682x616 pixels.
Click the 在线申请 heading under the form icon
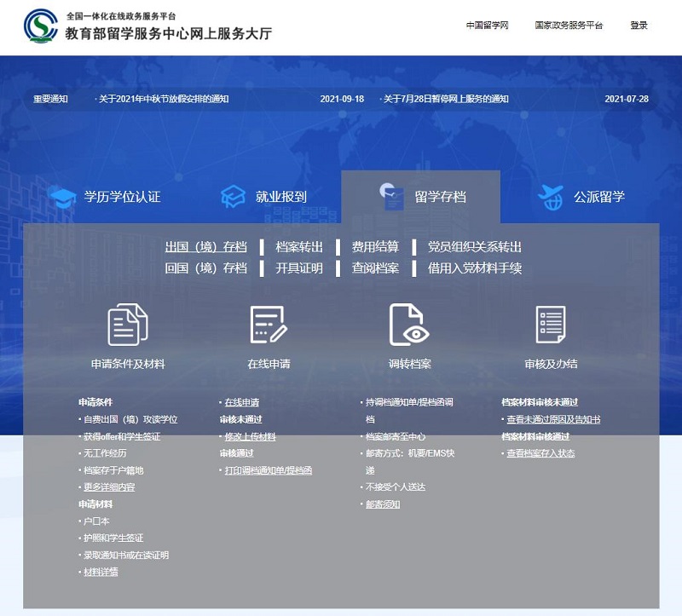click(269, 364)
